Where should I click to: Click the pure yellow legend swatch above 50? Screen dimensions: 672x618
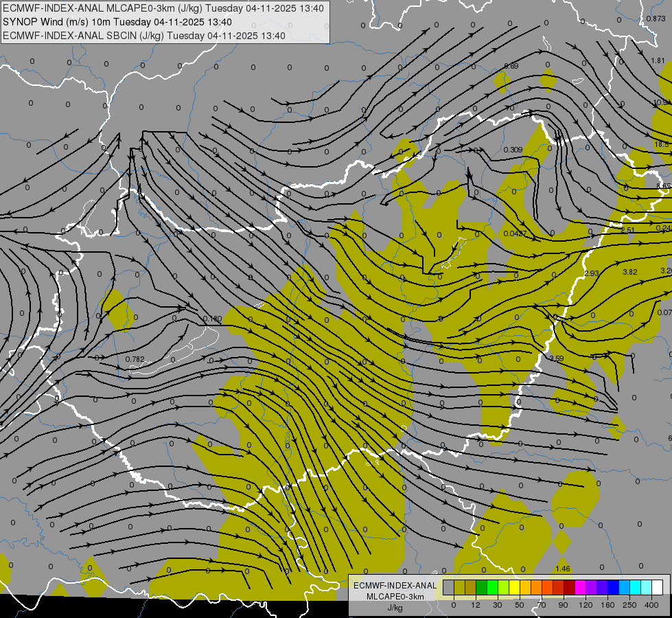click(514, 587)
